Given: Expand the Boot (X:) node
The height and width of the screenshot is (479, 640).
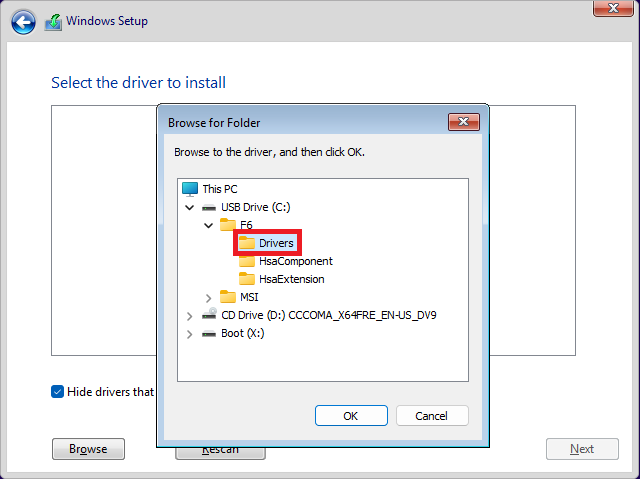Looking at the screenshot, I should [x=190, y=333].
